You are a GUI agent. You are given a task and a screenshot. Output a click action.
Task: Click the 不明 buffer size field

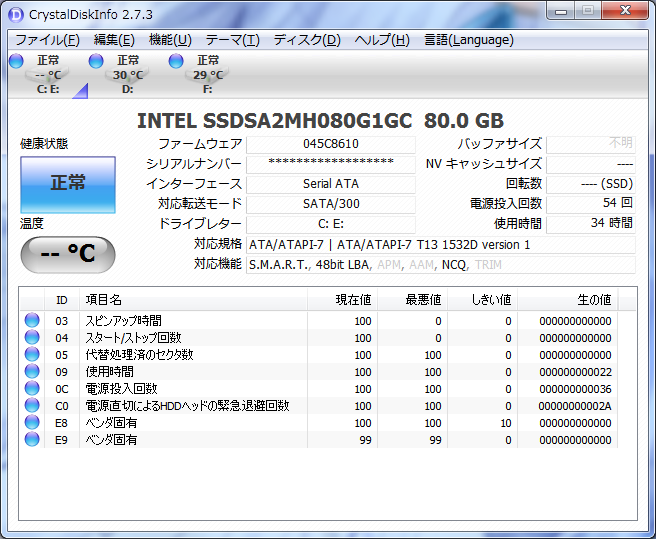tap(591, 144)
